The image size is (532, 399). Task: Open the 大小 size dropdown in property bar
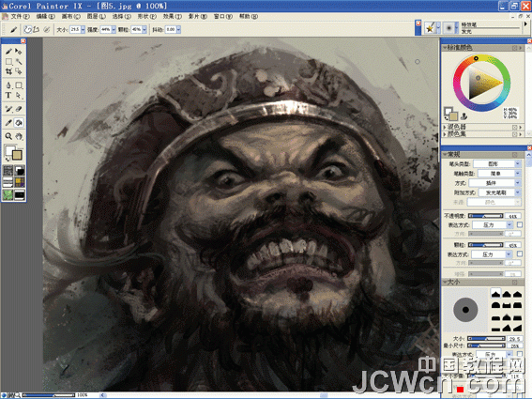coord(83,29)
